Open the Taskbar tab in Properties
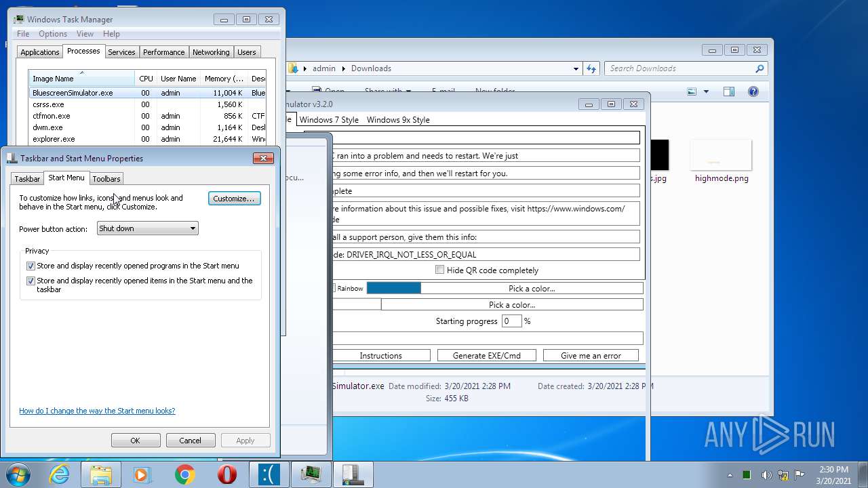 pyautogui.click(x=27, y=179)
